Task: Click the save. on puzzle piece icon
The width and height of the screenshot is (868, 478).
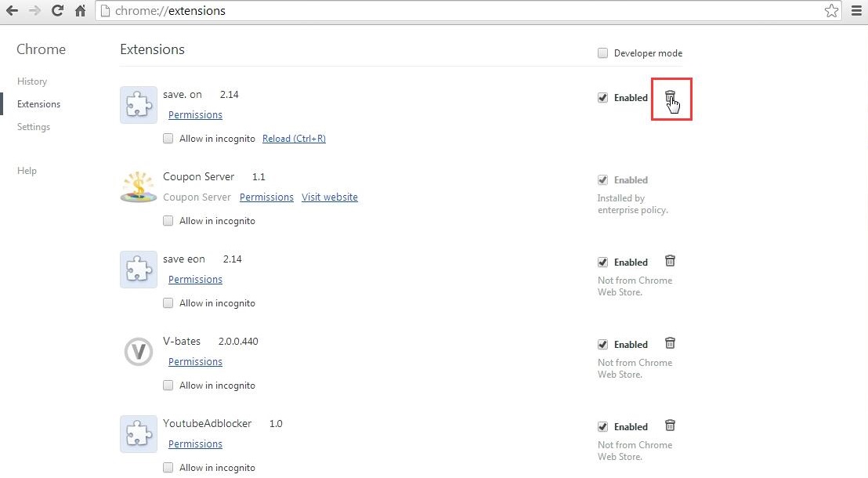Action: (x=139, y=105)
